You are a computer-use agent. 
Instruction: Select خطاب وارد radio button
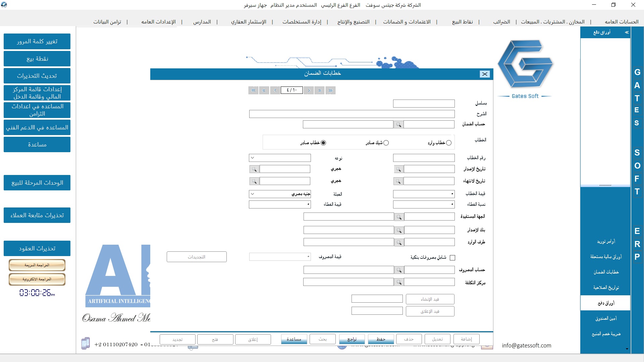(x=449, y=143)
